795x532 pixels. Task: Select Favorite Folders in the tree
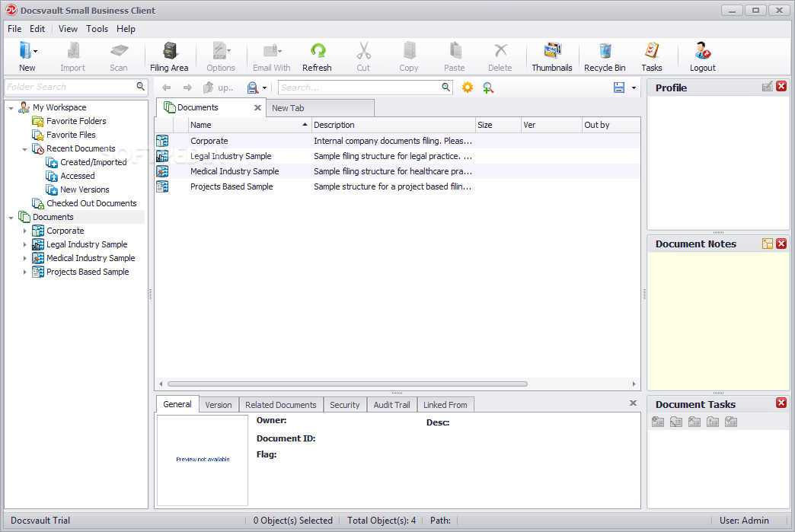point(76,121)
